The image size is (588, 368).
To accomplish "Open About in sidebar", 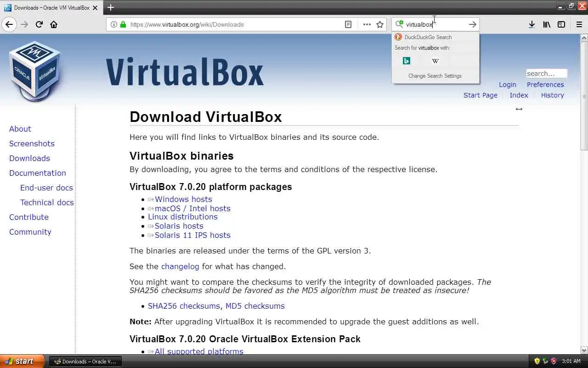I will coord(20,129).
